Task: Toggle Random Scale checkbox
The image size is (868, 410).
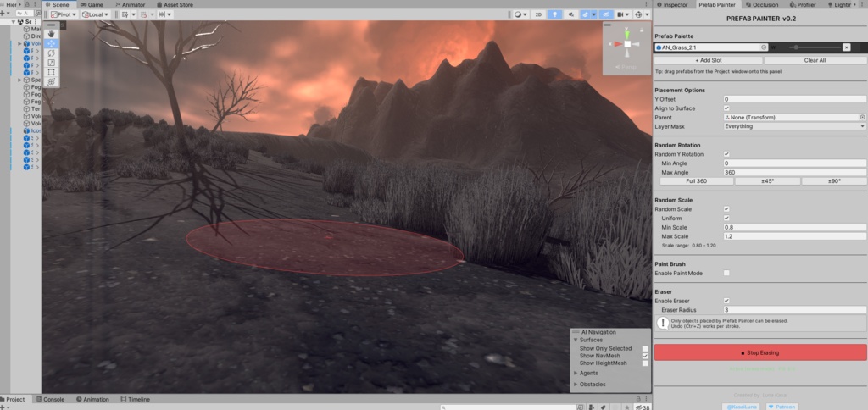Action: pos(726,209)
